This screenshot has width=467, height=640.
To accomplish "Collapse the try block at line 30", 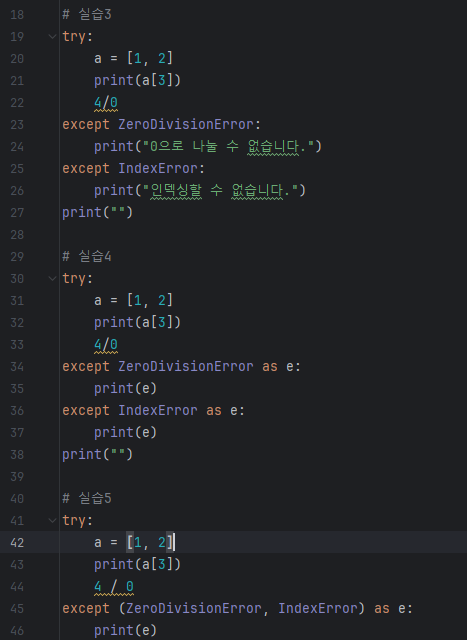I will [52, 279].
